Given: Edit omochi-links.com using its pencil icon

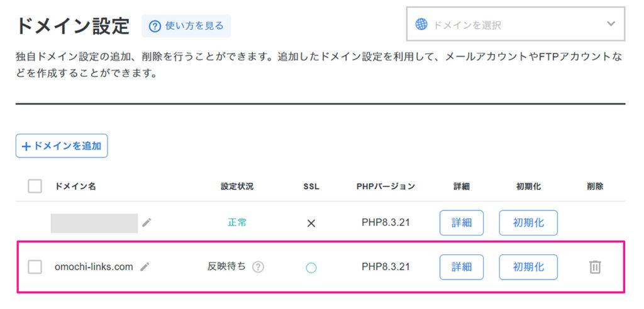Looking at the screenshot, I should (145, 267).
